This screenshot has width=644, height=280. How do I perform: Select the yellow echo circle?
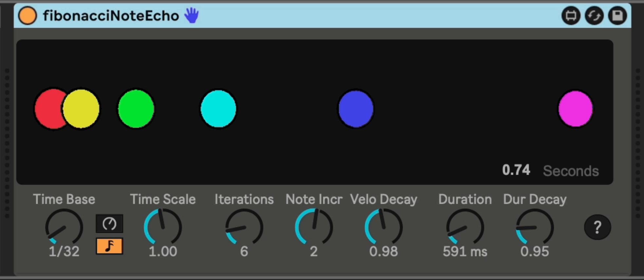[82, 109]
